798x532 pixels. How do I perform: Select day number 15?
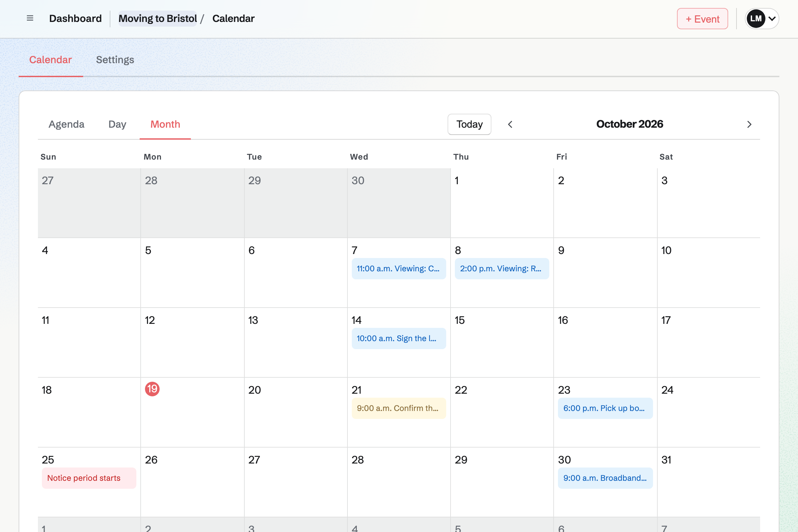[x=460, y=320]
